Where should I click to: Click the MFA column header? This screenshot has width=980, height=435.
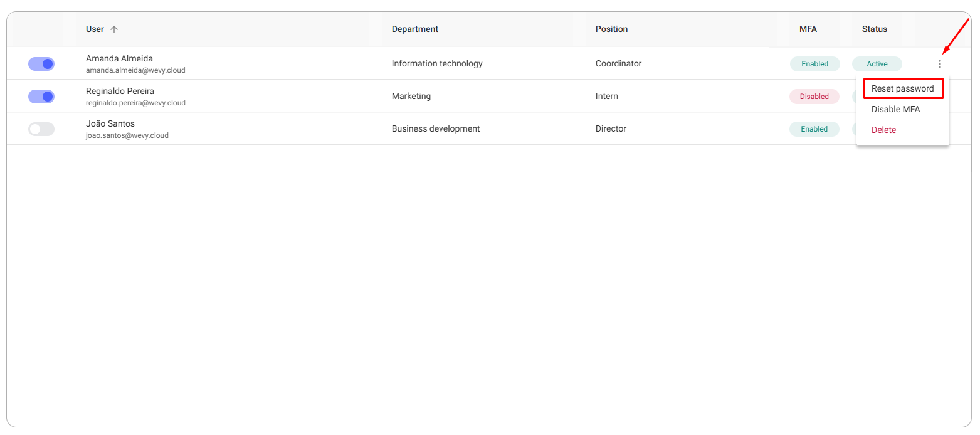808,29
